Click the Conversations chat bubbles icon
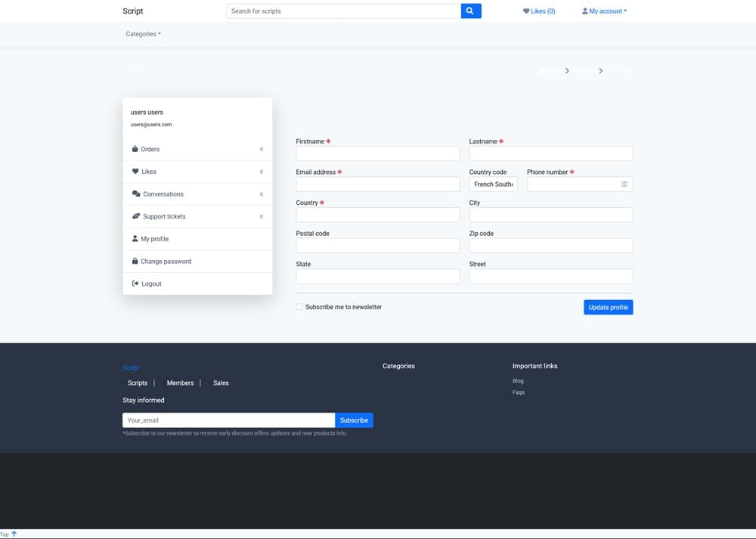Viewport: 756px width, 539px height. [136, 194]
